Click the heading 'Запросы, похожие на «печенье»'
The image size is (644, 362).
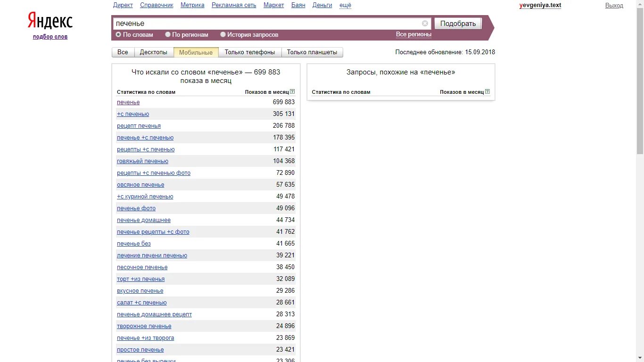coord(401,73)
